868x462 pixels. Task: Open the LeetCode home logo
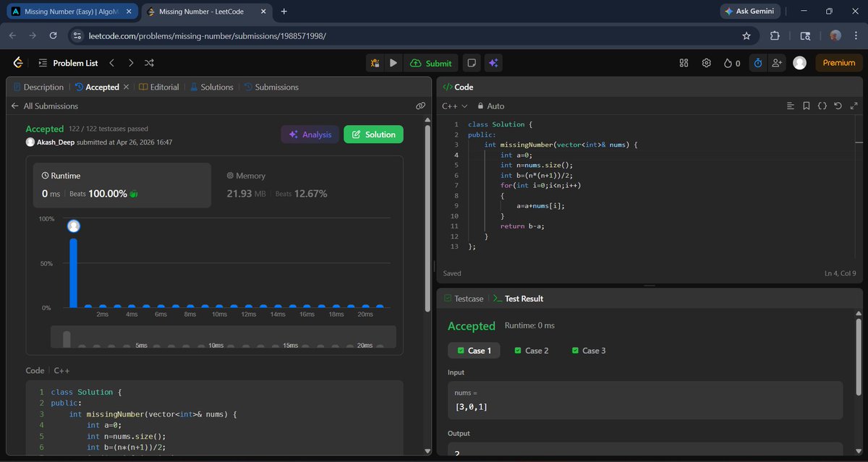(x=18, y=63)
